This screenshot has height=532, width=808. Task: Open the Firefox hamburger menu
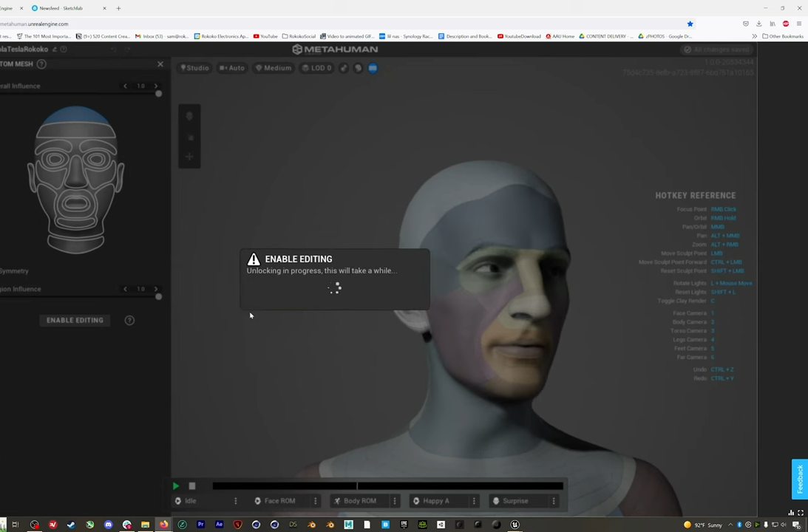coord(799,24)
